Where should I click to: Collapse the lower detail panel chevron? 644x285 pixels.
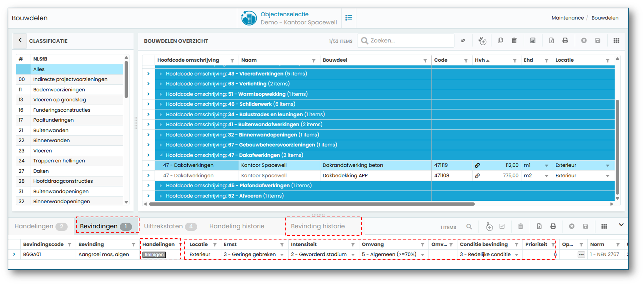click(621, 225)
